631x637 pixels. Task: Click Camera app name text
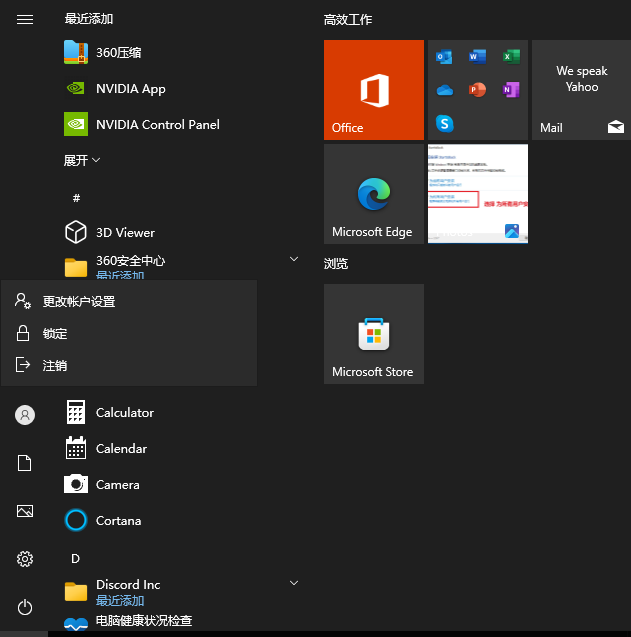point(117,485)
